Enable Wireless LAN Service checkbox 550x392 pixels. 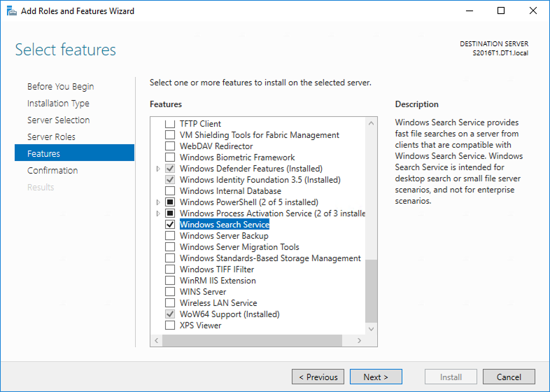[170, 303]
